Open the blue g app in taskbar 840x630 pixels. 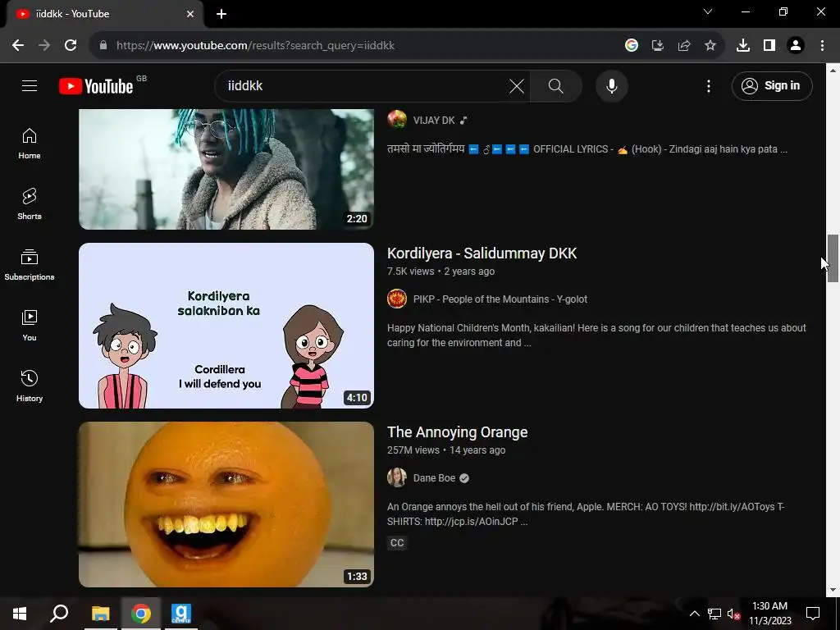tap(181, 614)
